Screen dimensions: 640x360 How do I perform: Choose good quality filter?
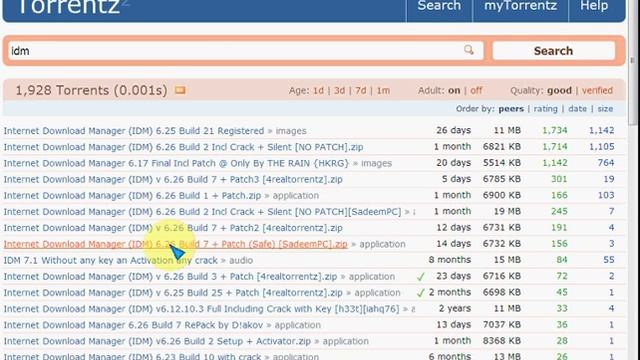[559, 91]
